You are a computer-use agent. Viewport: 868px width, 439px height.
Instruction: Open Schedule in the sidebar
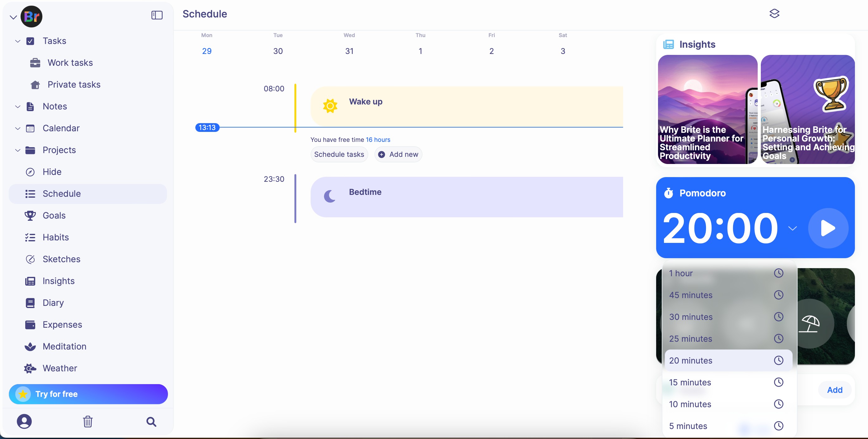(88, 194)
